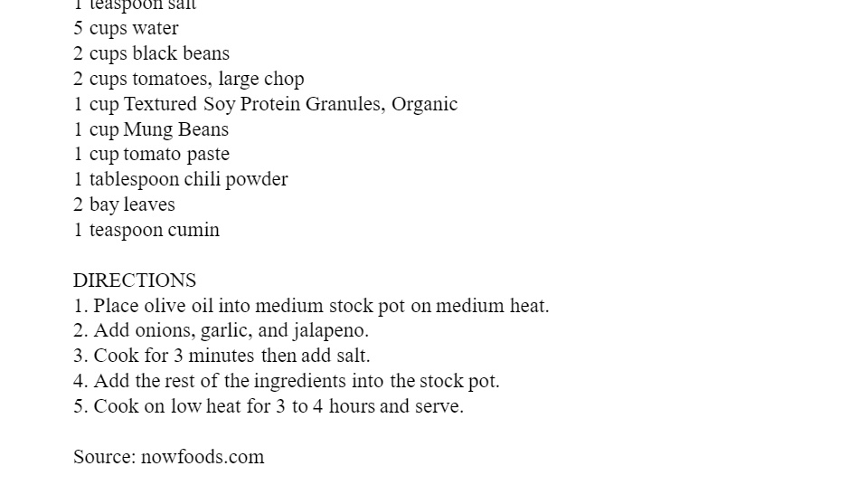Click the '2 bay leaves' line
This screenshot has height=485, width=868.
pos(124,204)
